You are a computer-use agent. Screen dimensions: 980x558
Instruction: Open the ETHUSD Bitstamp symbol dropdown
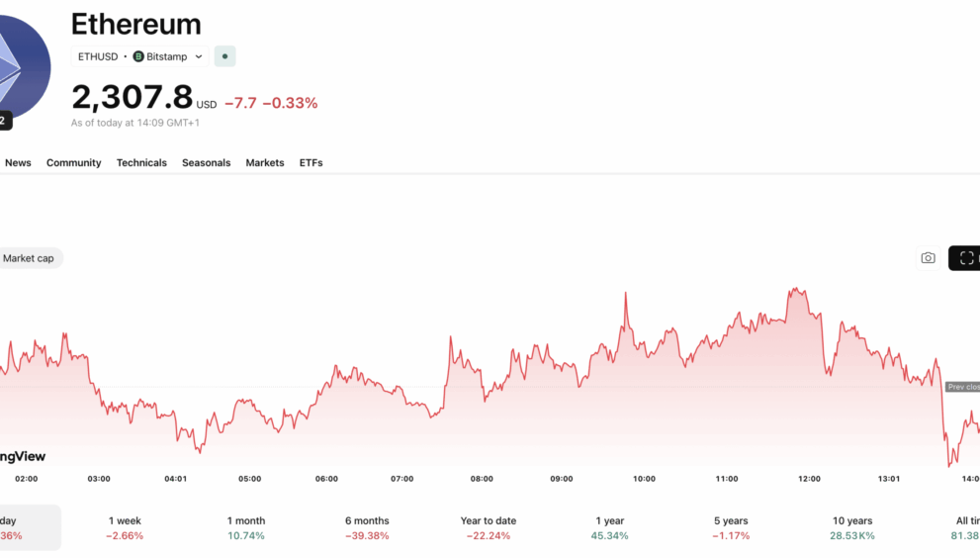[x=139, y=56]
